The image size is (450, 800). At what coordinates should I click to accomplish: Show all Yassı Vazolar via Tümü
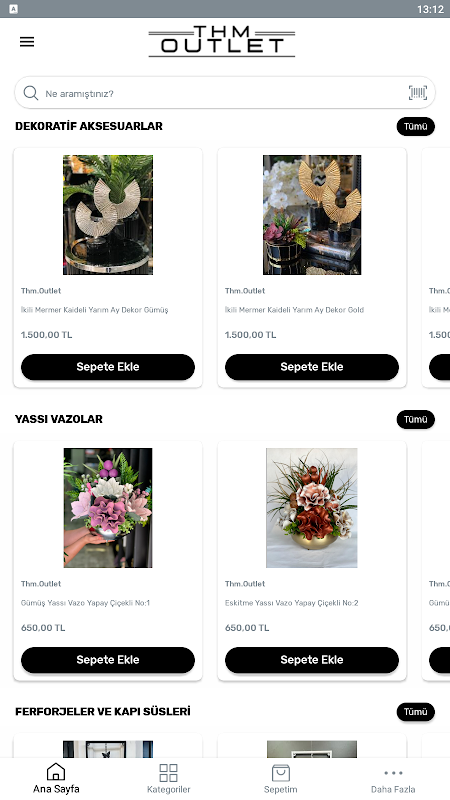tap(416, 419)
